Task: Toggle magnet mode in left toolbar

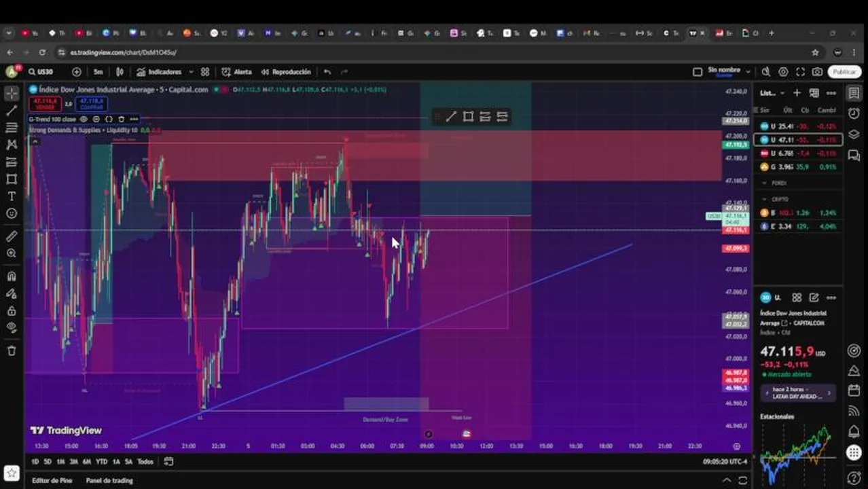Action: click(x=12, y=276)
